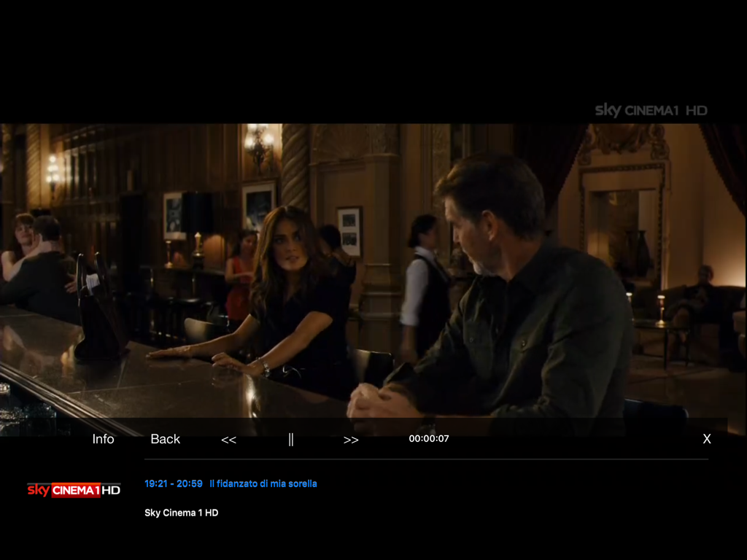Open 'Il fidanzato di mia sorella' program details
Screen dimensions: 747x560
click(263, 483)
